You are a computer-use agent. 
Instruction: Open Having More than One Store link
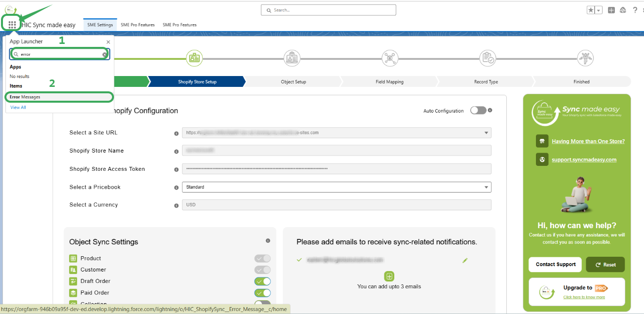click(x=588, y=141)
